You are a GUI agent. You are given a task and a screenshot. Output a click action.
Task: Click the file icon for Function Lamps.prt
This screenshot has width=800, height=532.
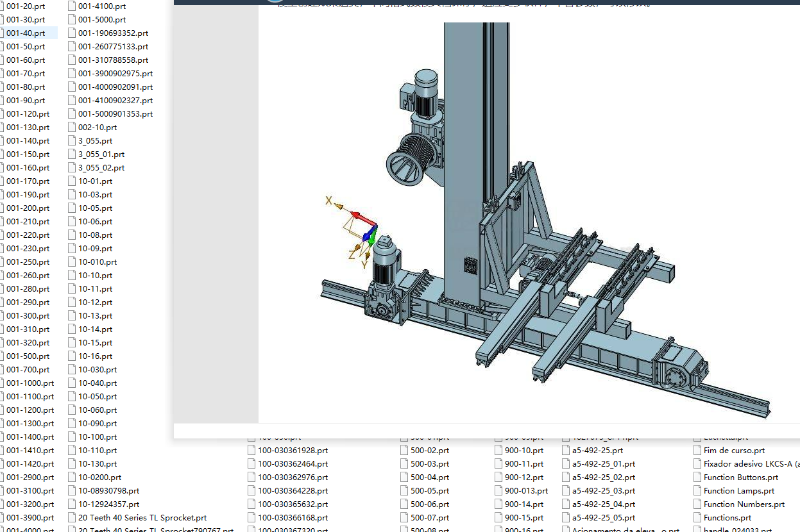click(697, 490)
